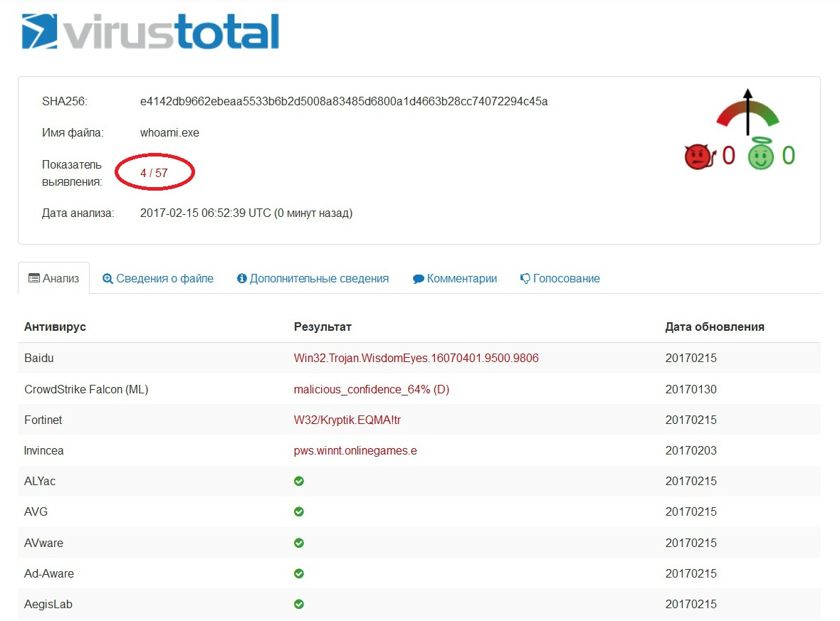
Task: Click the green harmless vote count 0
Action: click(789, 156)
